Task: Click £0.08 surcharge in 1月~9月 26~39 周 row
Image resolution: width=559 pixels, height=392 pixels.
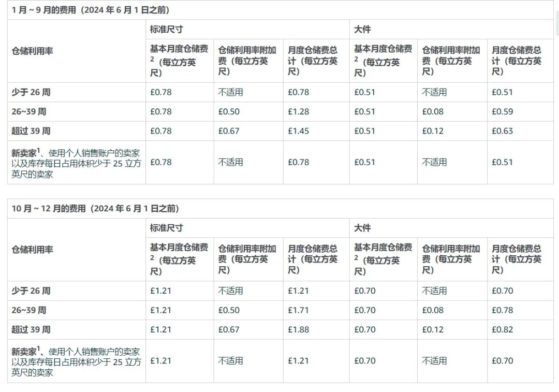Action: [433, 112]
